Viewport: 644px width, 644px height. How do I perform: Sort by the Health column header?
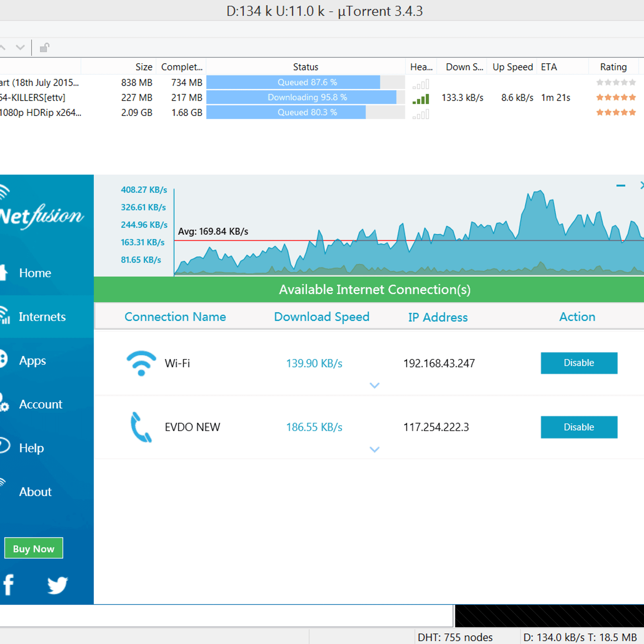[421, 67]
